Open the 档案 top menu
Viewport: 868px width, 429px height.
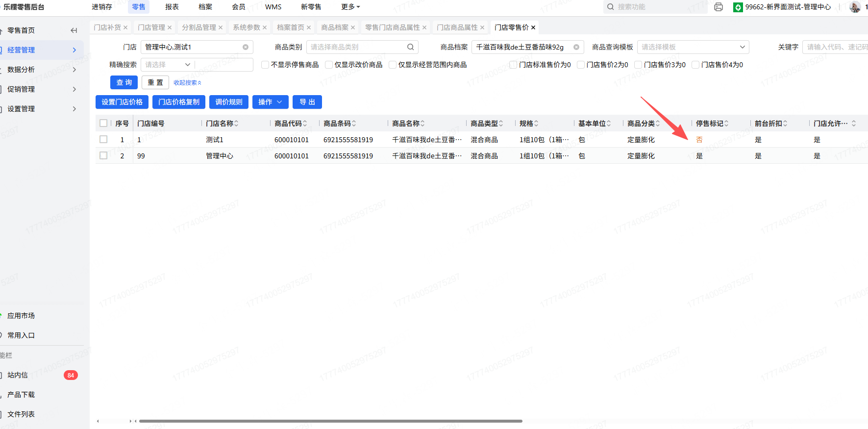click(x=205, y=7)
